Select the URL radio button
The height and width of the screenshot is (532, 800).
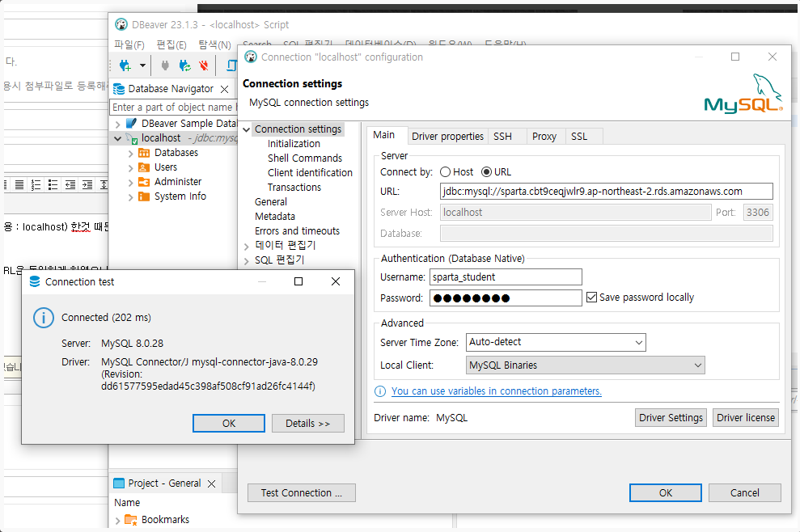click(x=487, y=172)
